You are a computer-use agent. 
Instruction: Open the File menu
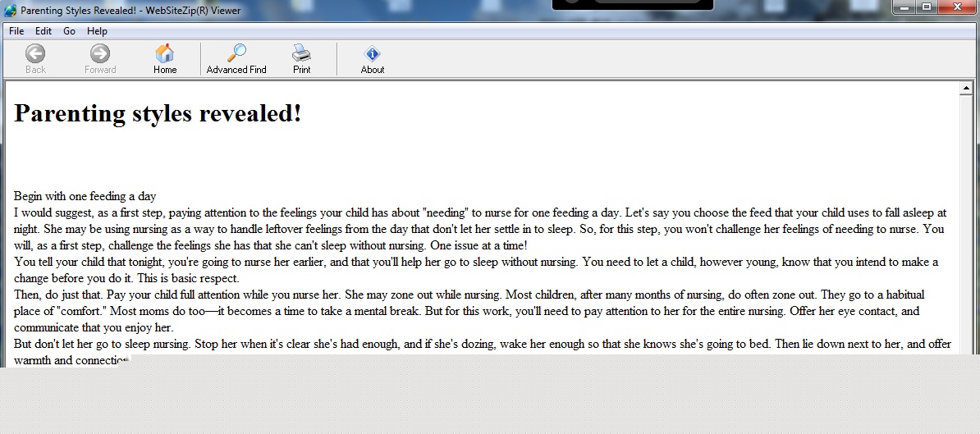coord(16,31)
